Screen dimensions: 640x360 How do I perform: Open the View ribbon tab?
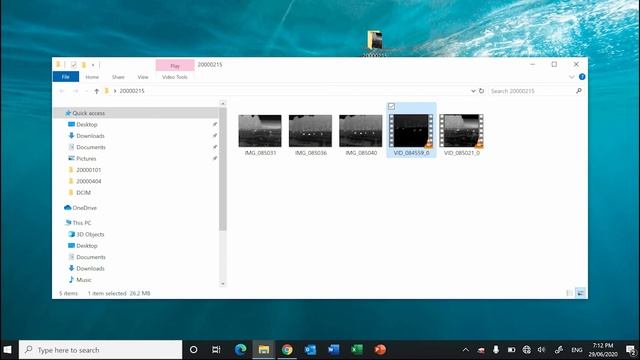(143, 77)
